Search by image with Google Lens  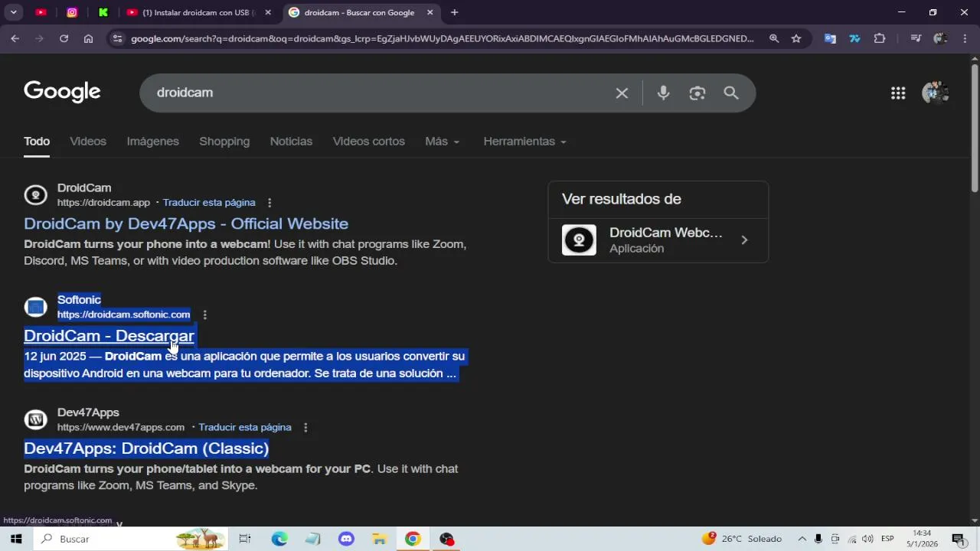697,93
